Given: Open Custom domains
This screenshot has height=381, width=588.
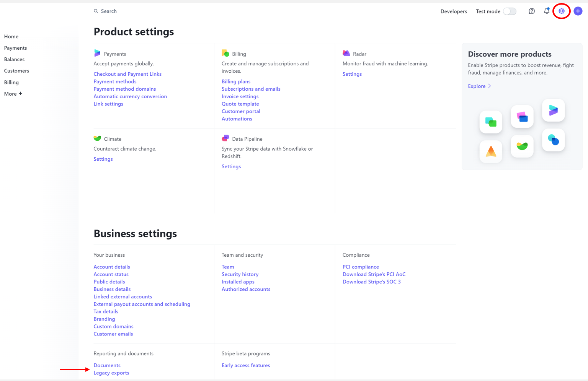Looking at the screenshot, I should coord(113,326).
